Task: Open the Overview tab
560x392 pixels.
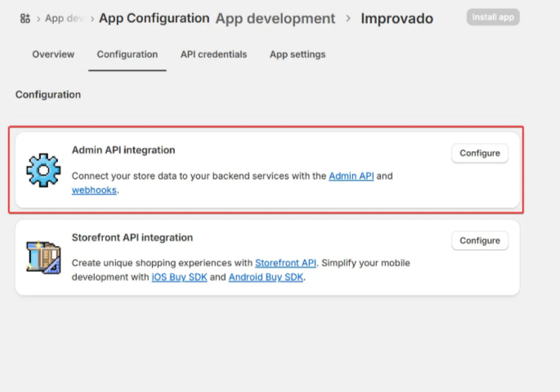Action: tap(53, 55)
